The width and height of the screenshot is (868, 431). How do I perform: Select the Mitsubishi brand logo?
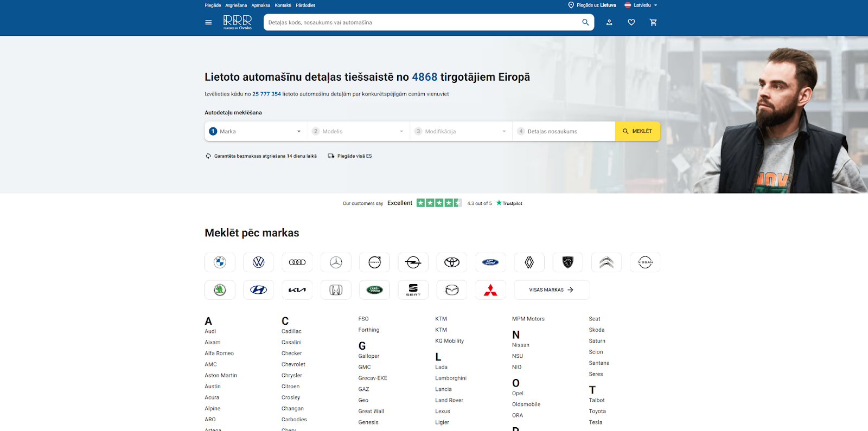click(490, 290)
